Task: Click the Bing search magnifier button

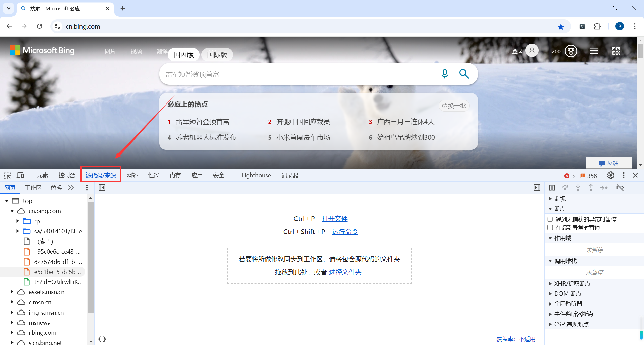Action: pos(464,74)
